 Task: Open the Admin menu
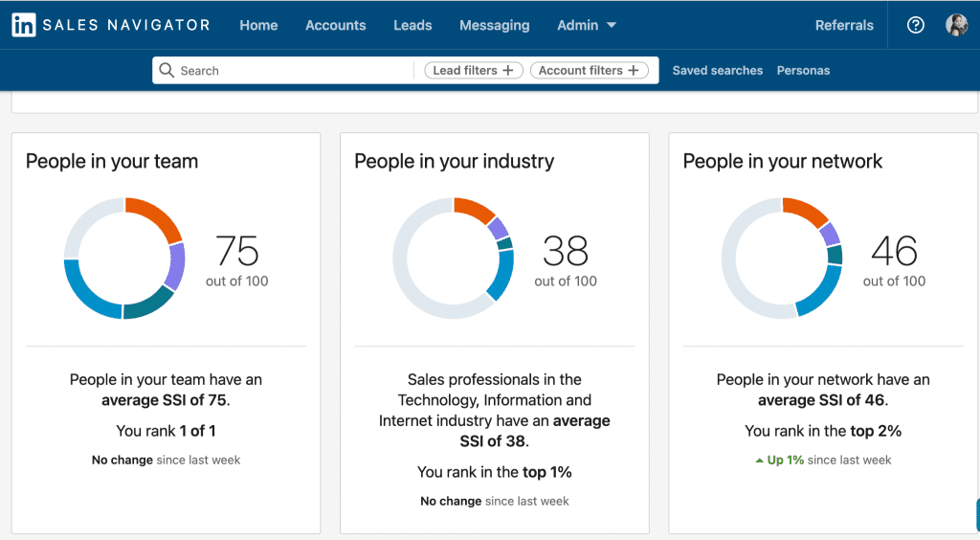click(587, 26)
